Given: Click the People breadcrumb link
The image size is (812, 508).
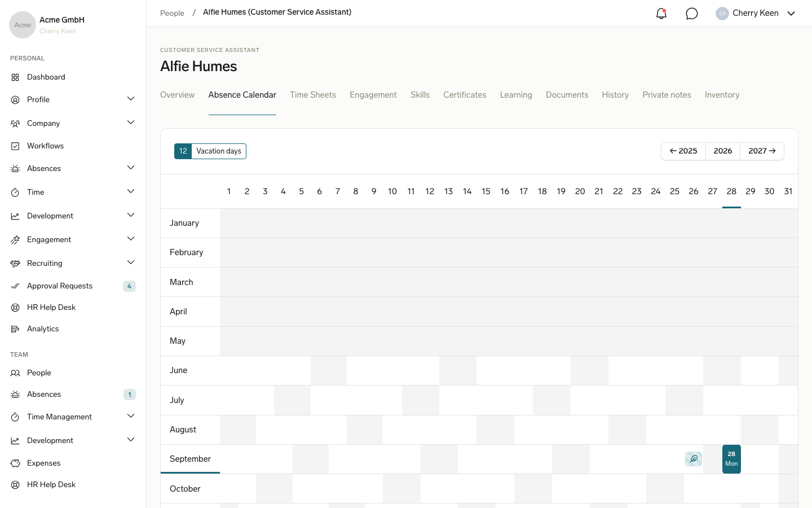Looking at the screenshot, I should point(172,13).
